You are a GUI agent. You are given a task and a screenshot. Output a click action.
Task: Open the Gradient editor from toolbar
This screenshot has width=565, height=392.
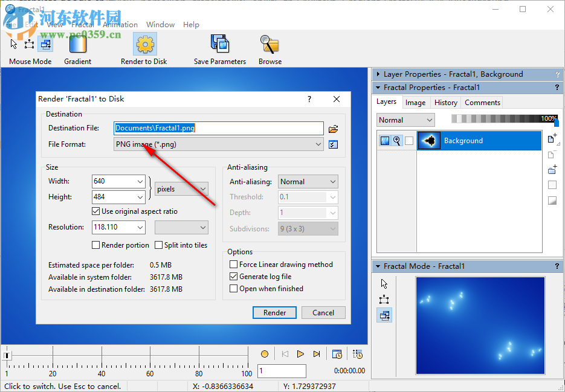pos(78,44)
